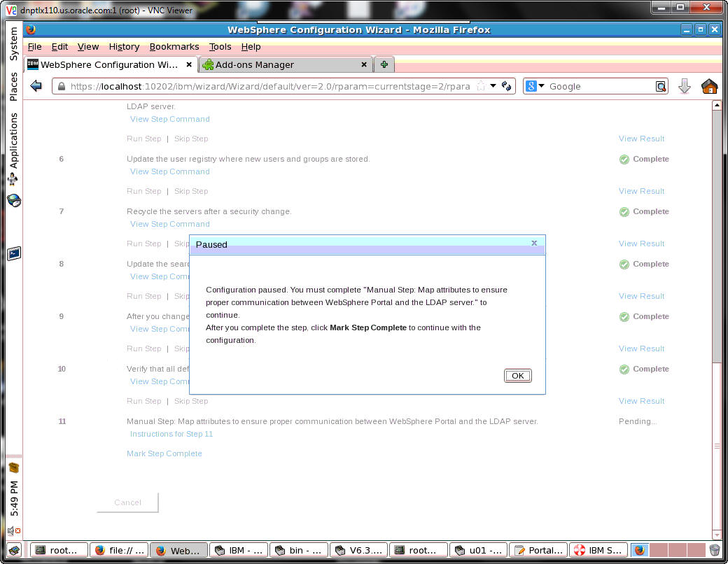
Task: Open View Result for step 10
Action: (x=641, y=400)
